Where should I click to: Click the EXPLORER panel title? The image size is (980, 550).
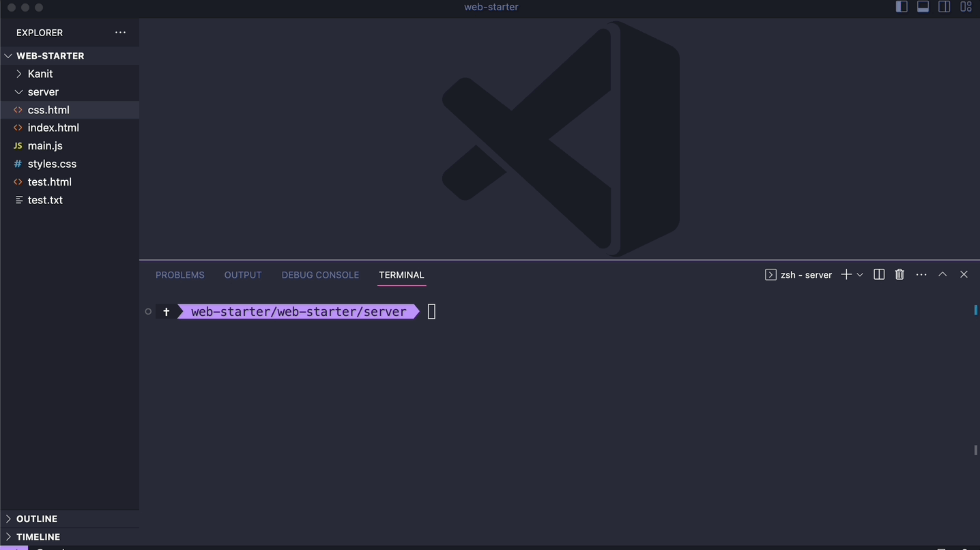[40, 33]
